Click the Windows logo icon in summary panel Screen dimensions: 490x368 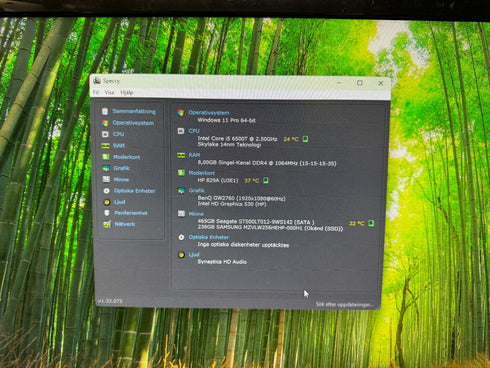pyautogui.click(x=181, y=113)
